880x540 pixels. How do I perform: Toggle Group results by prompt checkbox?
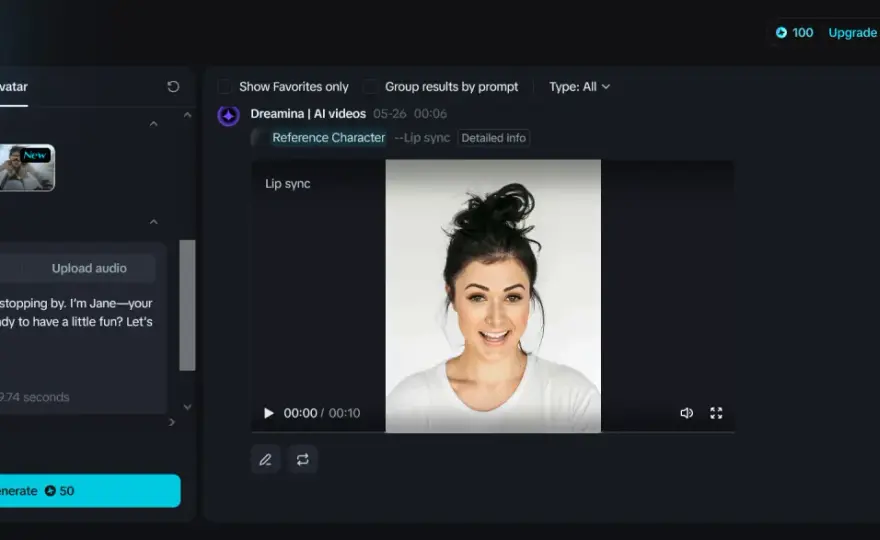(370, 86)
